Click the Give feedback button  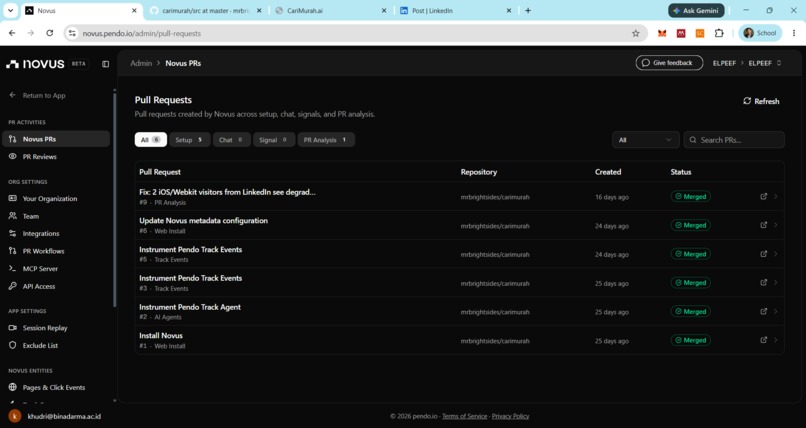(669, 63)
